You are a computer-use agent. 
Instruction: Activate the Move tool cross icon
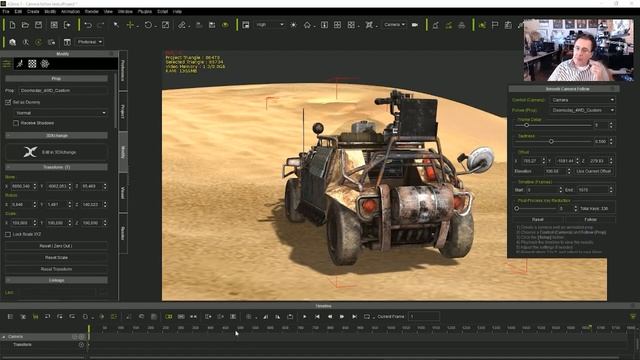tap(130, 25)
